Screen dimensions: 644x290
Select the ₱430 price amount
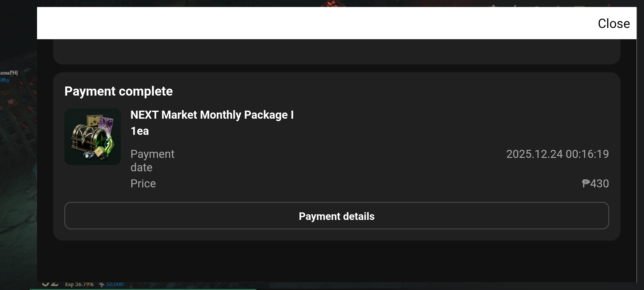click(595, 184)
